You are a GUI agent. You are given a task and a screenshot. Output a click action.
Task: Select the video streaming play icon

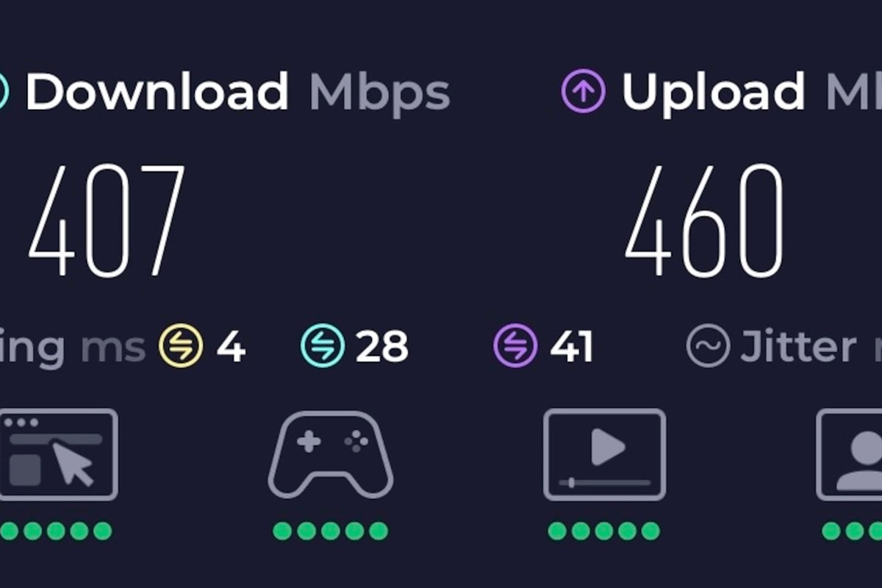coord(604,455)
